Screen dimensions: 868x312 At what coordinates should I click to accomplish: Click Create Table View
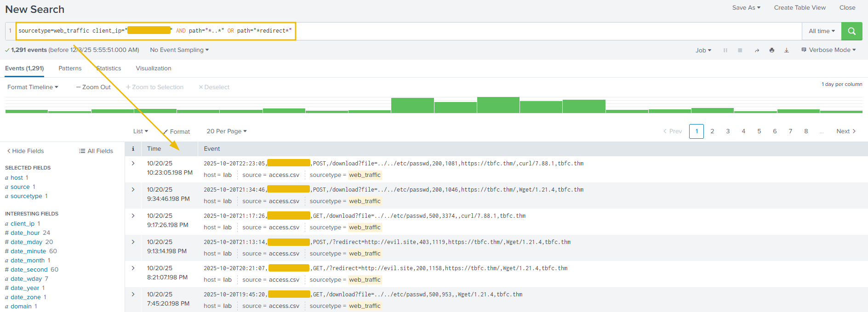[x=799, y=7]
